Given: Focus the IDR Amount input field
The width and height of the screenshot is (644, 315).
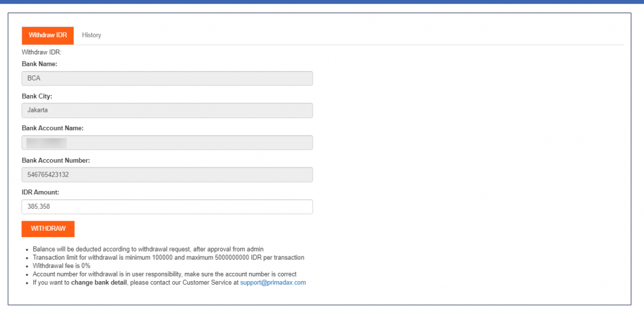Looking at the screenshot, I should 167,207.
